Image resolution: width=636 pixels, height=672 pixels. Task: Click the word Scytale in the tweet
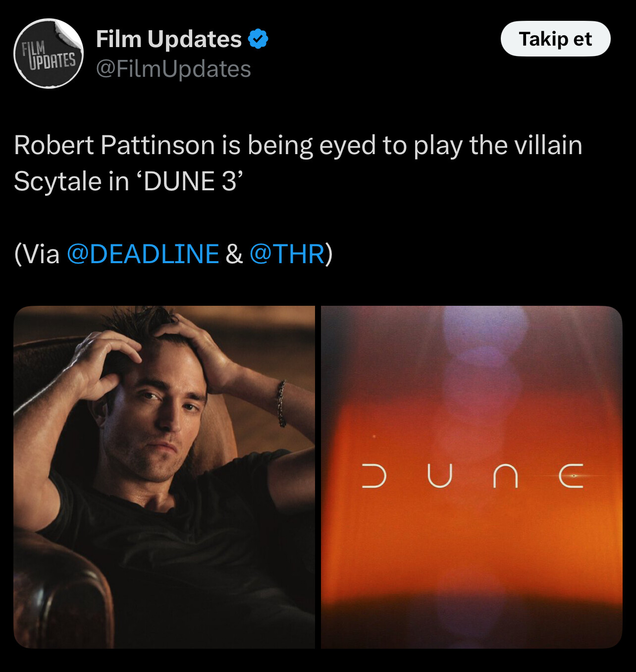[x=57, y=181]
